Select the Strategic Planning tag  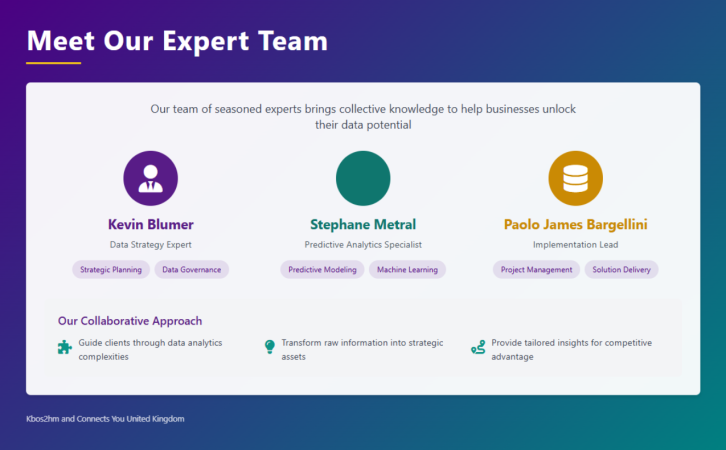click(x=111, y=269)
